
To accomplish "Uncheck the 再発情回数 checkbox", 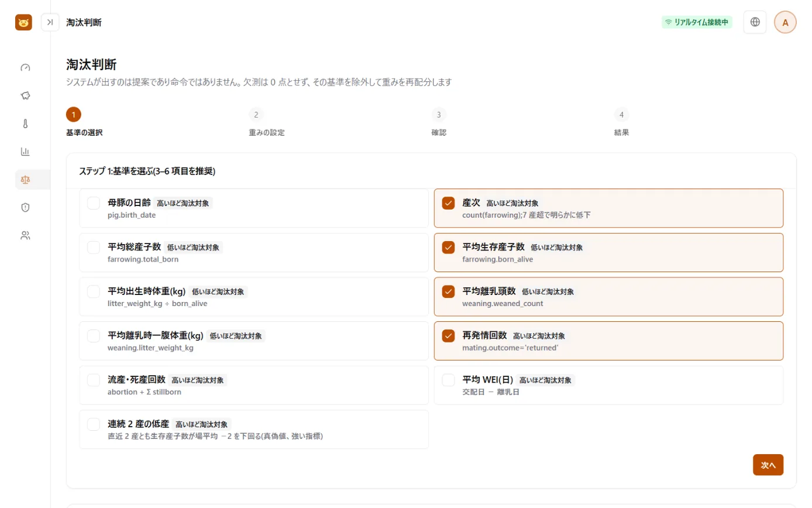I will coord(448,336).
